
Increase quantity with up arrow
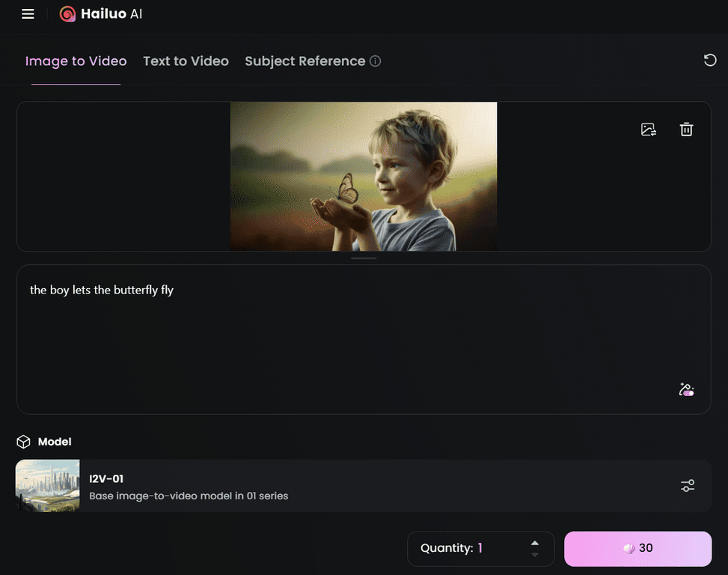tap(535, 543)
